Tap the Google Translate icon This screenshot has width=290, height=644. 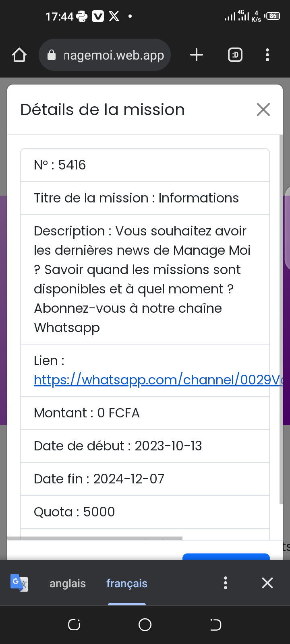pyautogui.click(x=19, y=583)
